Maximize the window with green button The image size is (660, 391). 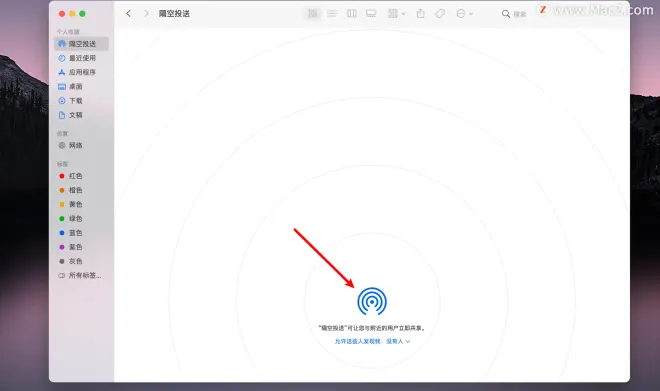[82, 14]
